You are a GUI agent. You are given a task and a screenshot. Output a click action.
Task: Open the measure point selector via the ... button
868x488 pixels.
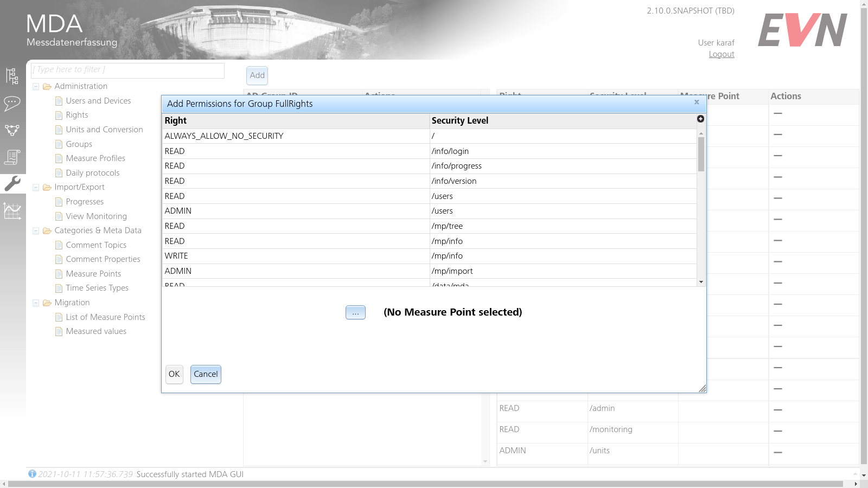pos(355,312)
